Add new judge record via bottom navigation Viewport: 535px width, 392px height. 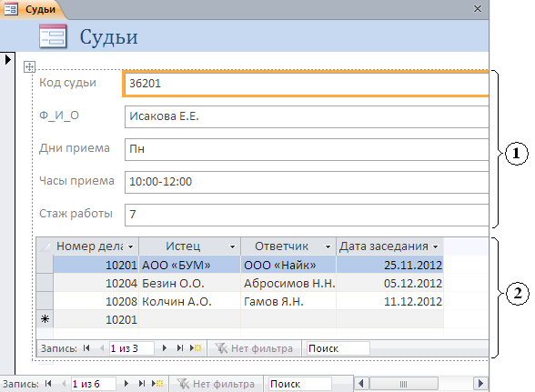click(x=157, y=384)
